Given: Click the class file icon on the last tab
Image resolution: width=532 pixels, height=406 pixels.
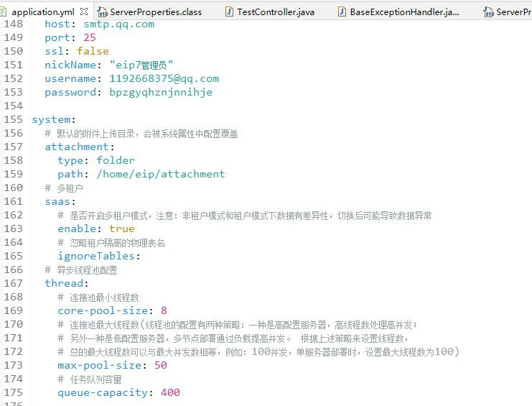Looking at the screenshot, I should [489, 12].
